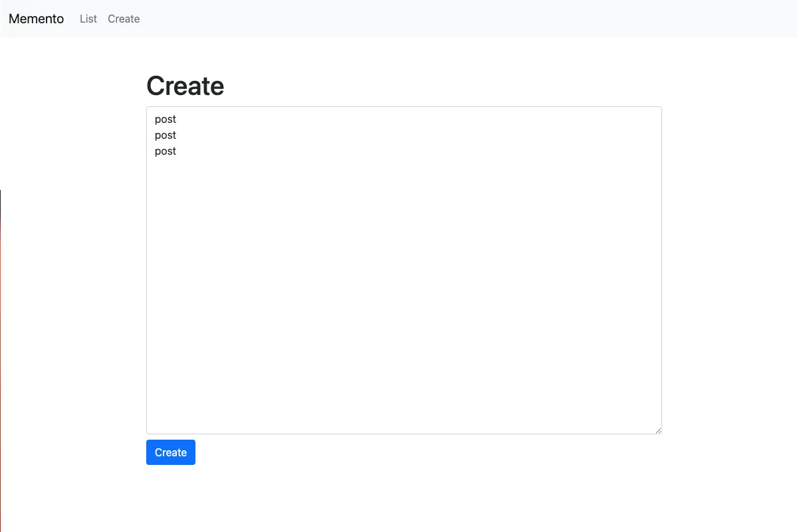
Task: Click empty navbar space right of Create
Action: click(x=465, y=19)
